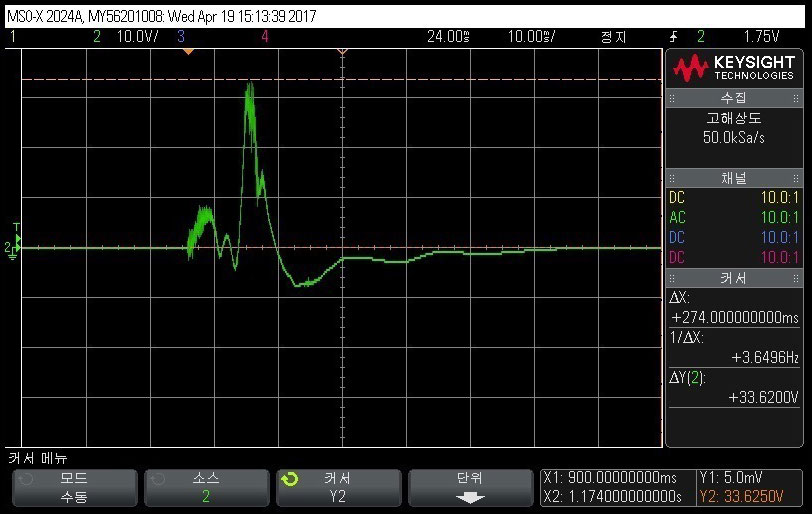
Task: Click the channel 2 ground level marker
Action: (x=11, y=247)
